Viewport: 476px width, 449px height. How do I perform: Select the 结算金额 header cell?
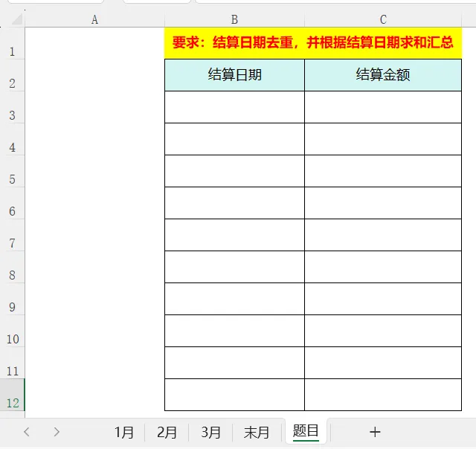[383, 75]
